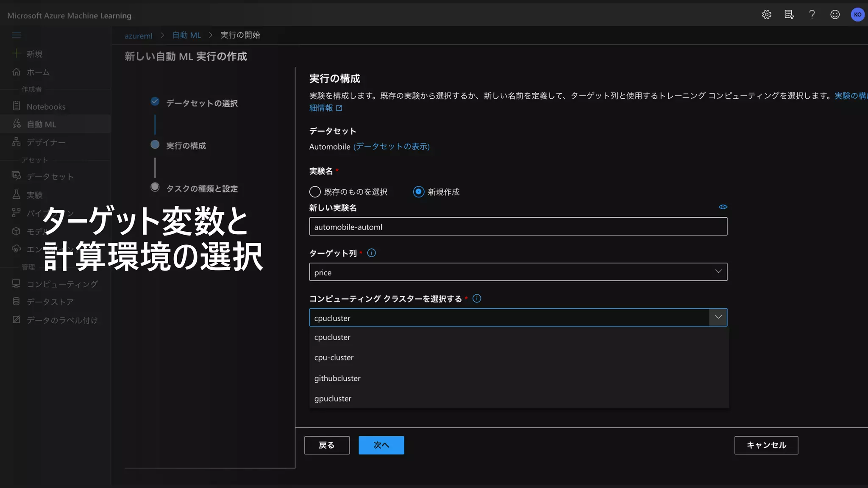Open the settings gear icon

point(766,14)
